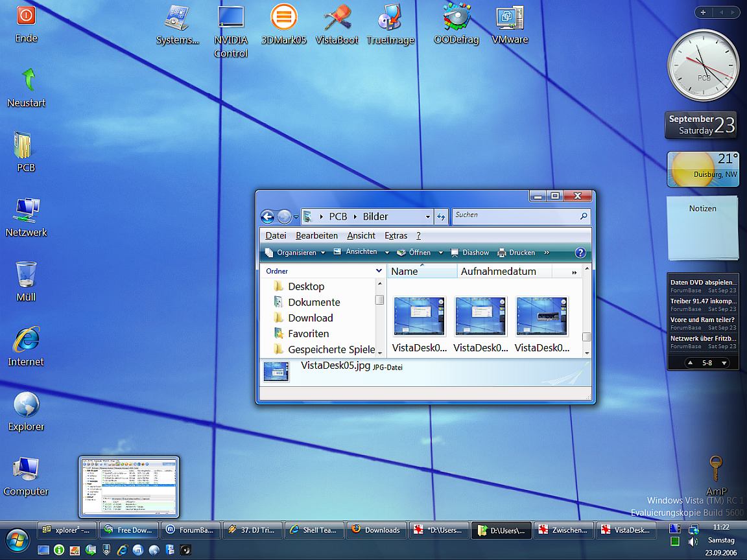Switch to Downloads taskbar button

pyautogui.click(x=376, y=530)
